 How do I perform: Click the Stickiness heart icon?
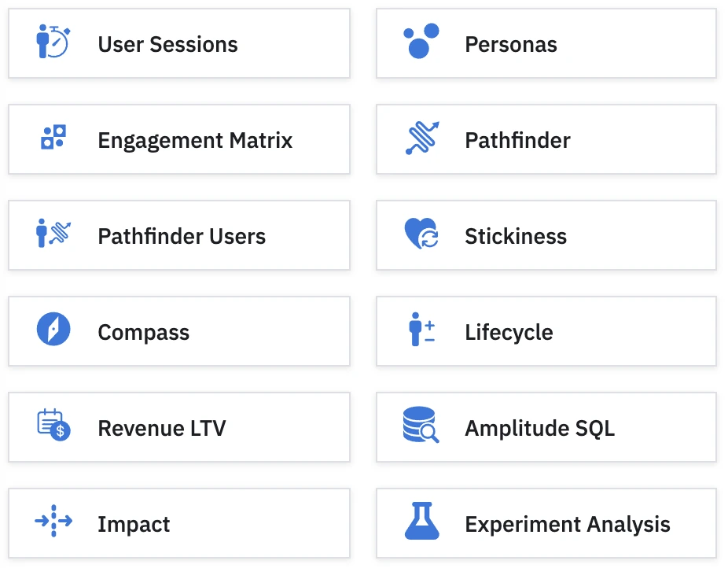(x=421, y=234)
